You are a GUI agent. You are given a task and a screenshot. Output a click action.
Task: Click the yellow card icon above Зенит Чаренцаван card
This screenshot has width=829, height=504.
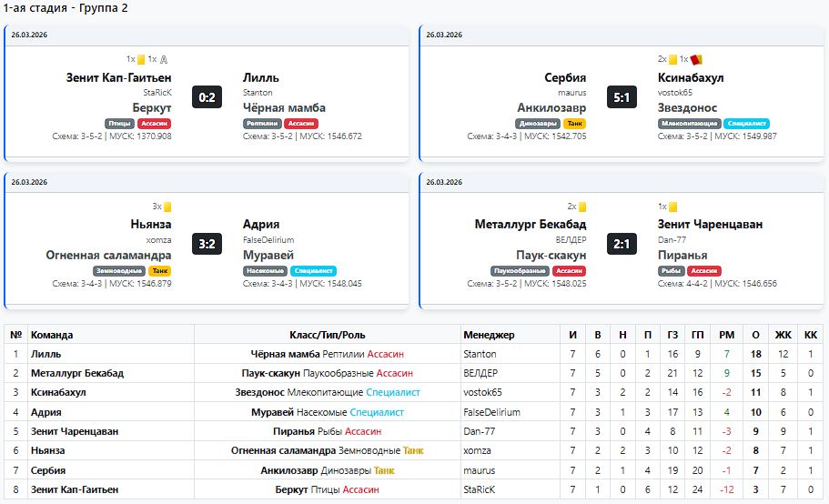point(673,207)
